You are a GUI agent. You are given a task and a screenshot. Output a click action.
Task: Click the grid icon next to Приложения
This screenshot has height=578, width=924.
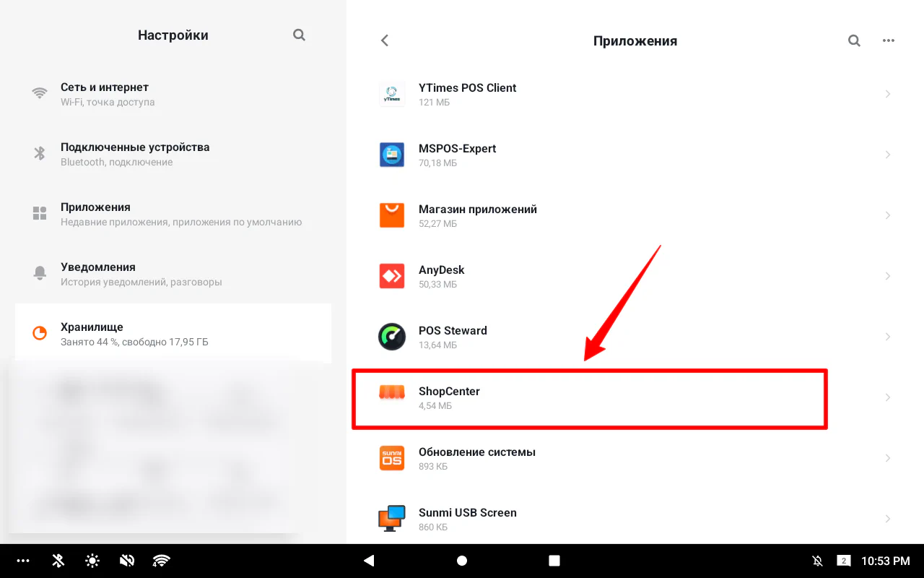[40, 213]
